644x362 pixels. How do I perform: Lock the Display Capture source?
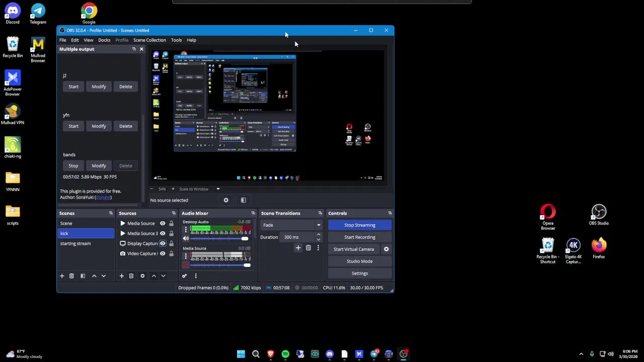(x=171, y=243)
